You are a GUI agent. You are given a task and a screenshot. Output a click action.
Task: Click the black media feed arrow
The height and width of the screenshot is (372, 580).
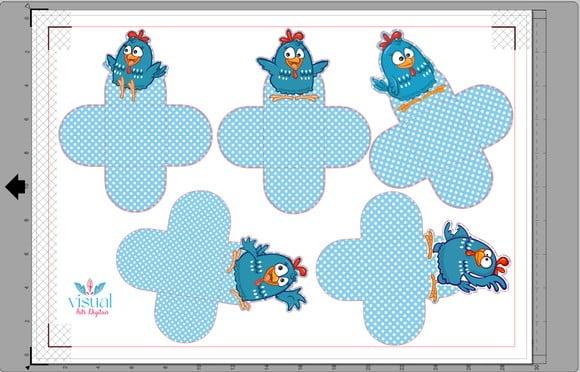coord(16,187)
